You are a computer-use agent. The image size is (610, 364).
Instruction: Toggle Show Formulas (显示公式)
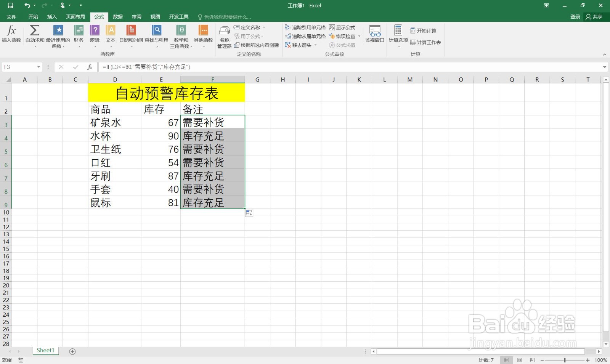click(342, 27)
